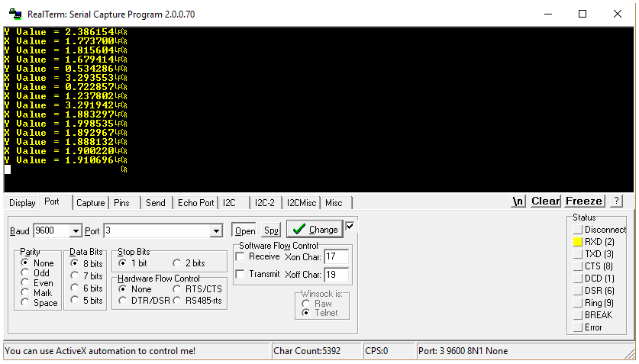Screen dimensions: 639x364
Task: Click the Clear button
Action: (545, 201)
